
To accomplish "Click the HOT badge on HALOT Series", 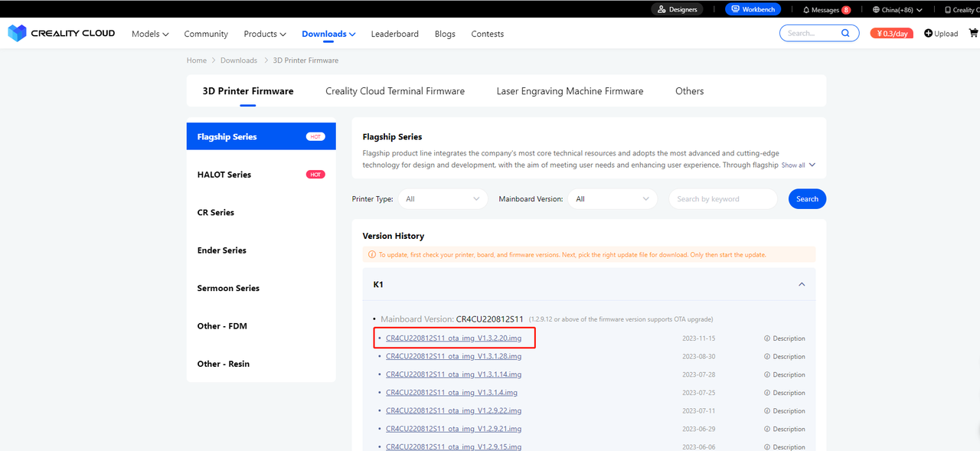I will pos(315,175).
